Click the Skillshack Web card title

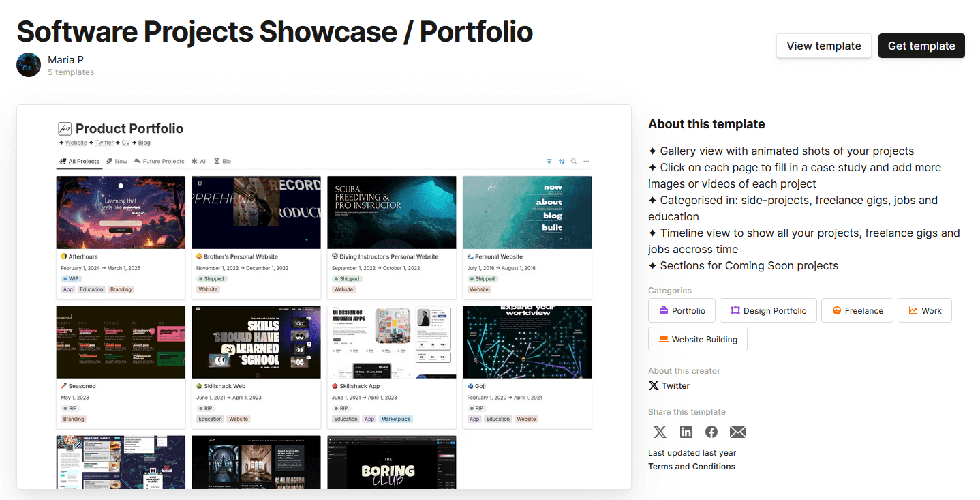click(225, 387)
